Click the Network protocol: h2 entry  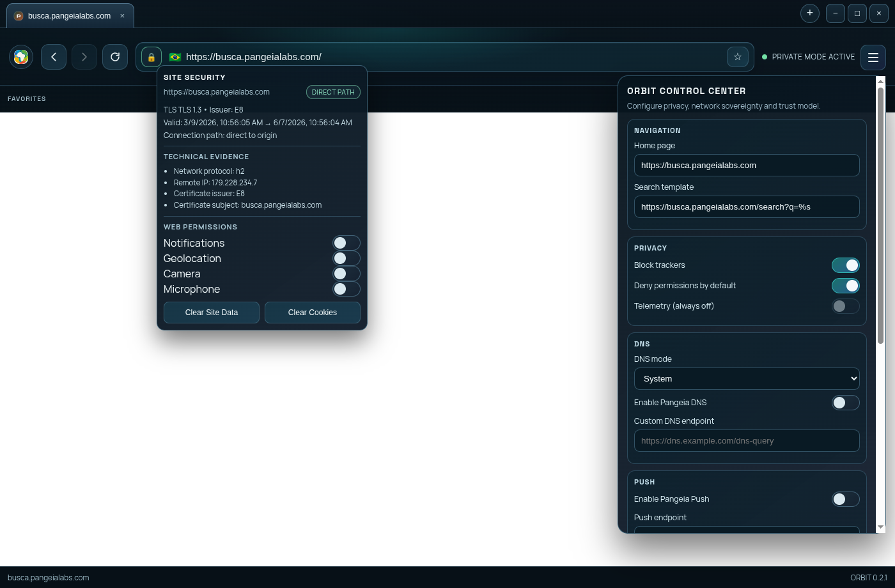209,171
